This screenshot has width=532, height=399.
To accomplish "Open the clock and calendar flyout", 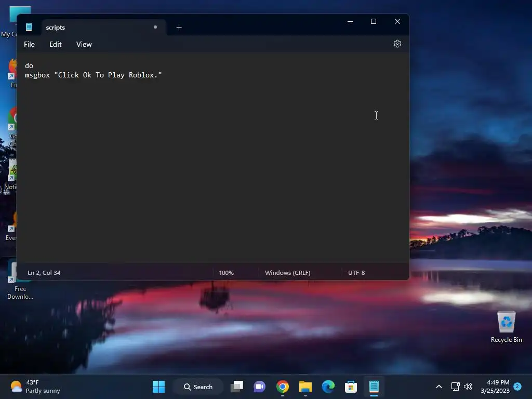I will click(x=495, y=387).
